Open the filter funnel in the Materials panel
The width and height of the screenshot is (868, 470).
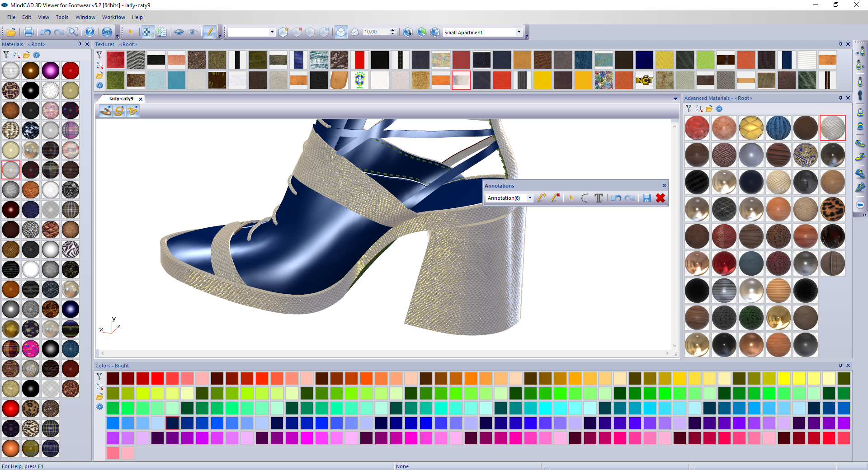coord(6,55)
